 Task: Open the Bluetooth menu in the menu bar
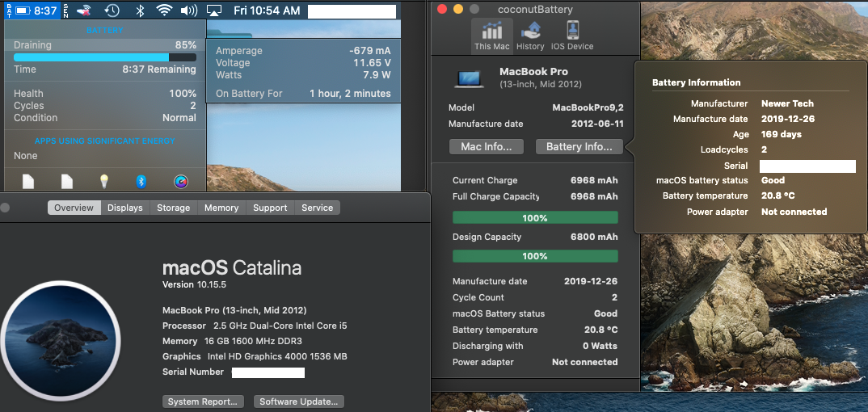140,11
